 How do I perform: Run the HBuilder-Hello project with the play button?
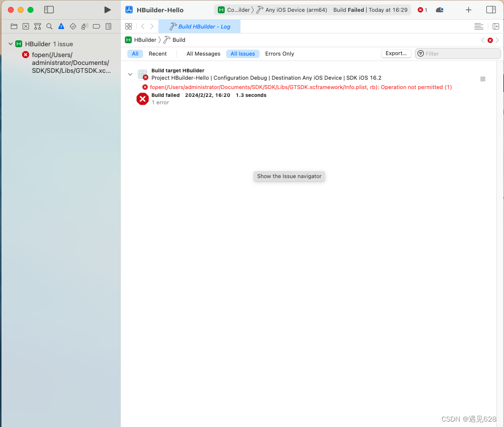tap(107, 9)
